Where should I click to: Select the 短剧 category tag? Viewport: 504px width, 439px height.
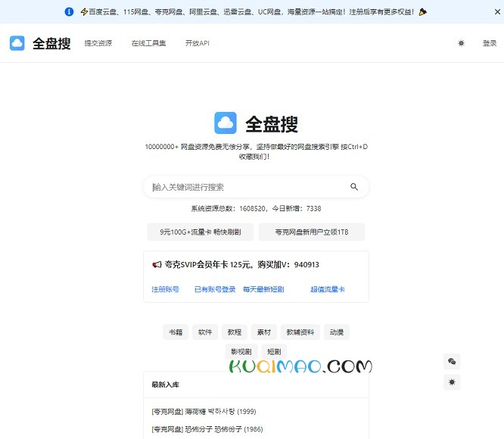click(274, 352)
